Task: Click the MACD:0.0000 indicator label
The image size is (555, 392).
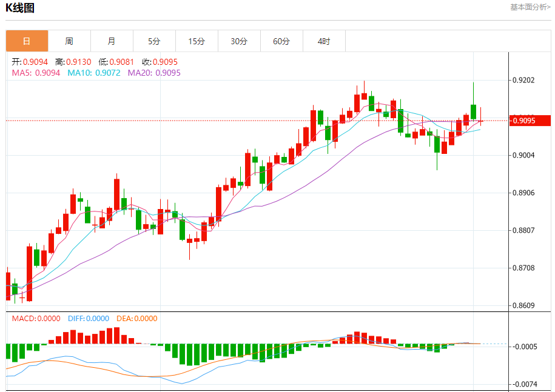Action: point(36,319)
